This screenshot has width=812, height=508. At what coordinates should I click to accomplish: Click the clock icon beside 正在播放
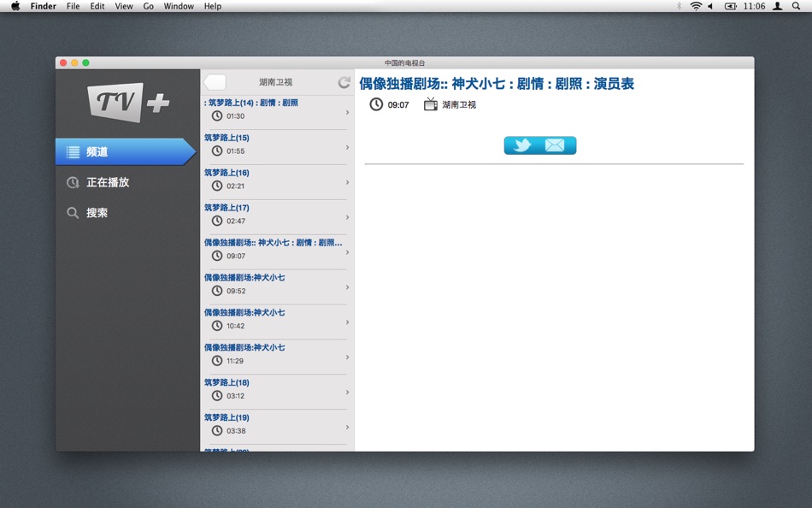73,182
